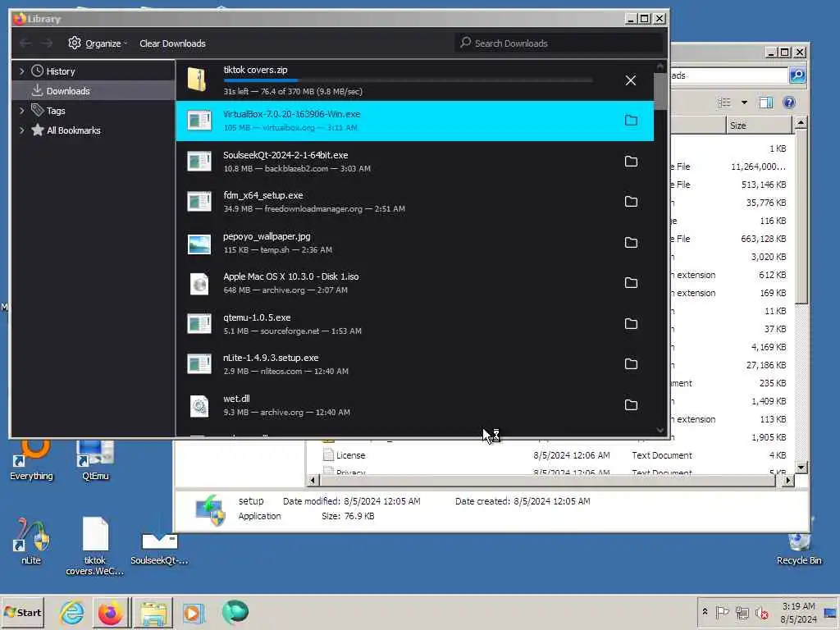Click Show desktop button at taskbar end

[831, 612]
